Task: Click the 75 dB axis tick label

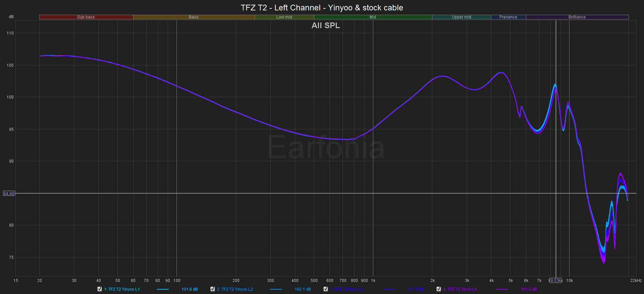Action: click(11, 257)
